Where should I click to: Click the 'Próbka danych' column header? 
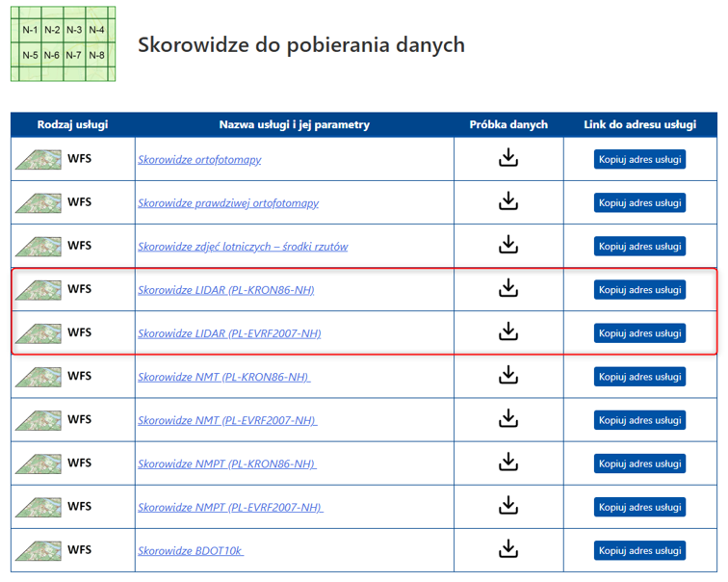508,124
